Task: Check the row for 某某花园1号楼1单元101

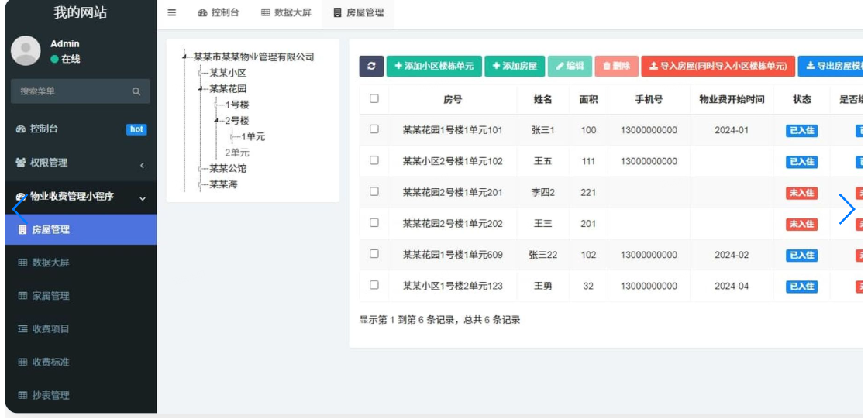Action: (374, 129)
